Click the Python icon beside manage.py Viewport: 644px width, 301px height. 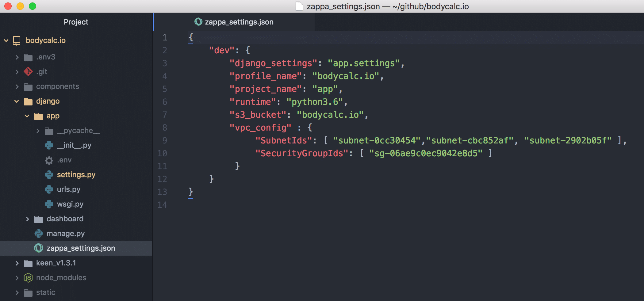pyautogui.click(x=39, y=234)
